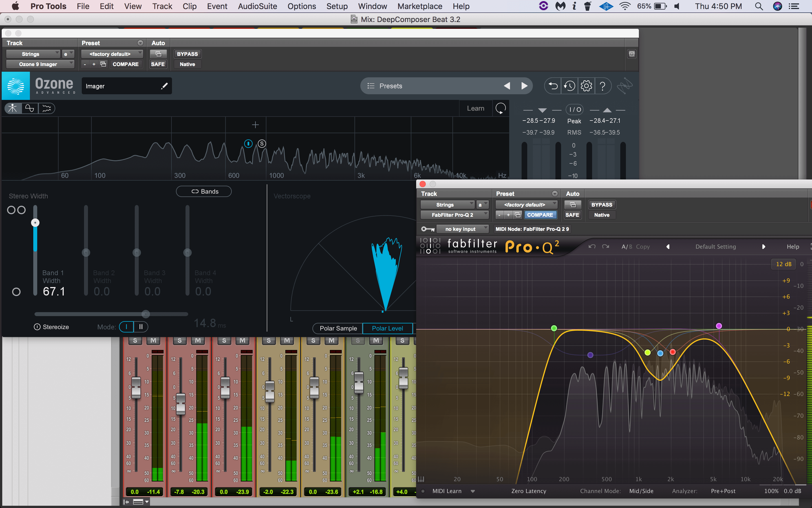Viewport: 812px width, 508px height.
Task: Switch vectorscope to Polar Sample tab
Action: pyautogui.click(x=338, y=328)
